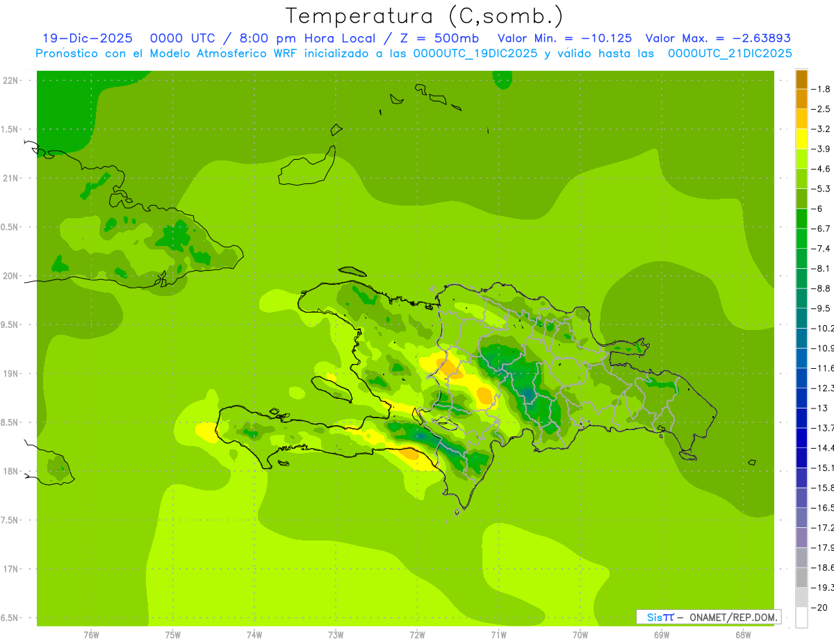The height and width of the screenshot is (644, 834).
Task: Click the '-2.5' colorbar label
Action: click(x=821, y=109)
